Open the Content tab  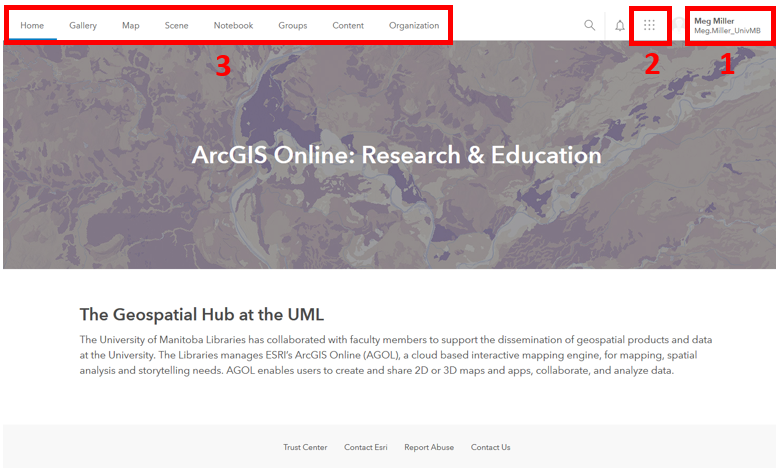click(x=348, y=25)
